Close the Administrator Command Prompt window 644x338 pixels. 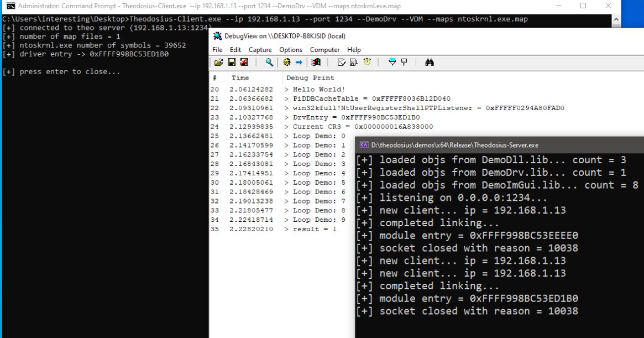coord(608,6)
